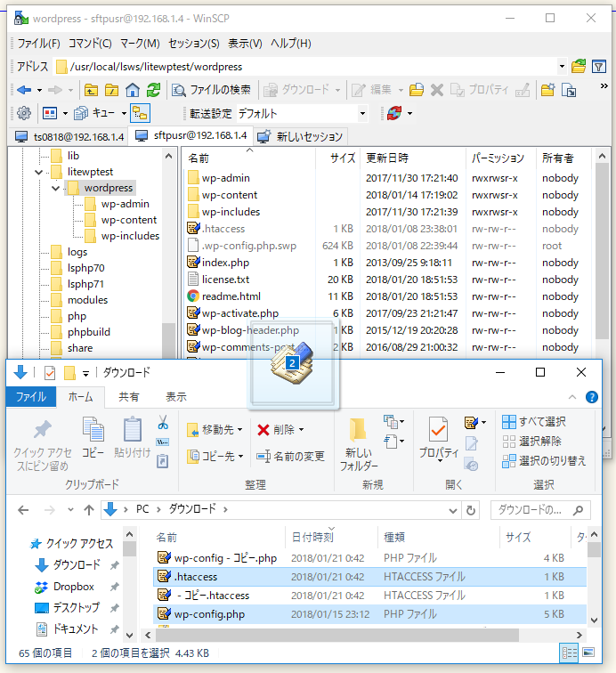Open Dropbox in quick access
The height and width of the screenshot is (673, 616).
pos(73,587)
